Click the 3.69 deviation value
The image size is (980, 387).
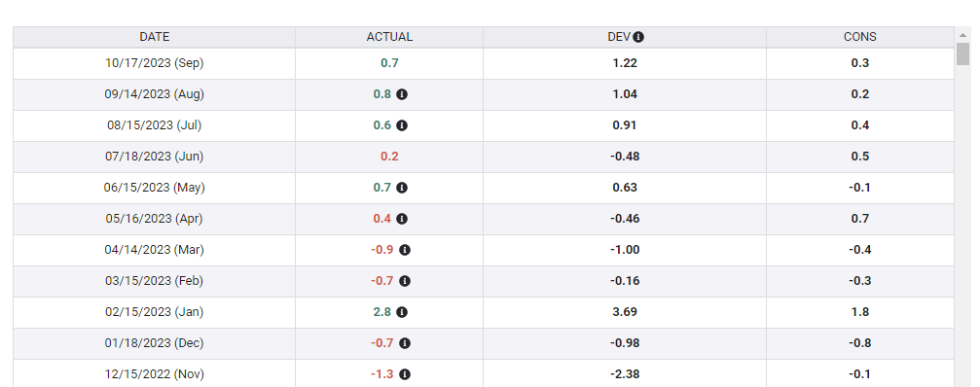tap(625, 312)
